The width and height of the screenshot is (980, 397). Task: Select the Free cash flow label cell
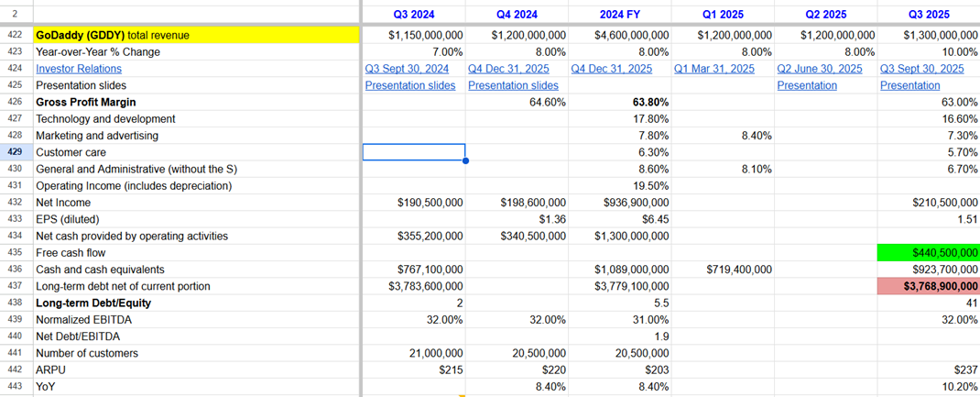196,252
